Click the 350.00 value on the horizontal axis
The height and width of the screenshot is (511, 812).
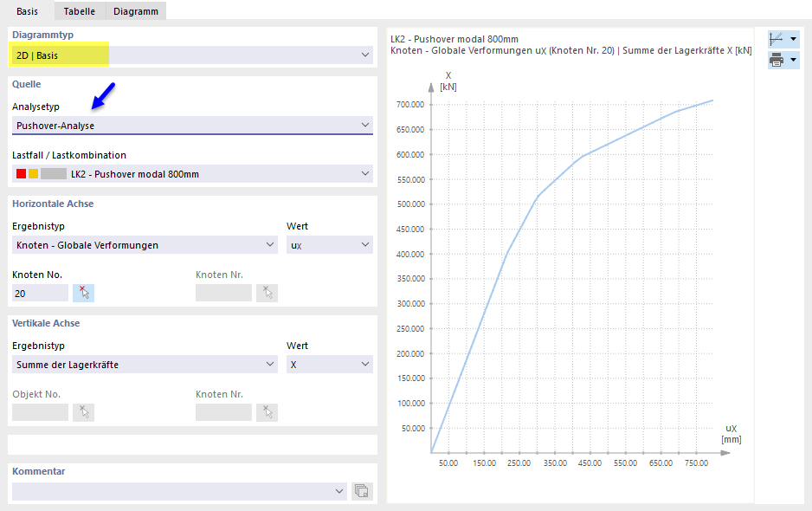[555, 462]
